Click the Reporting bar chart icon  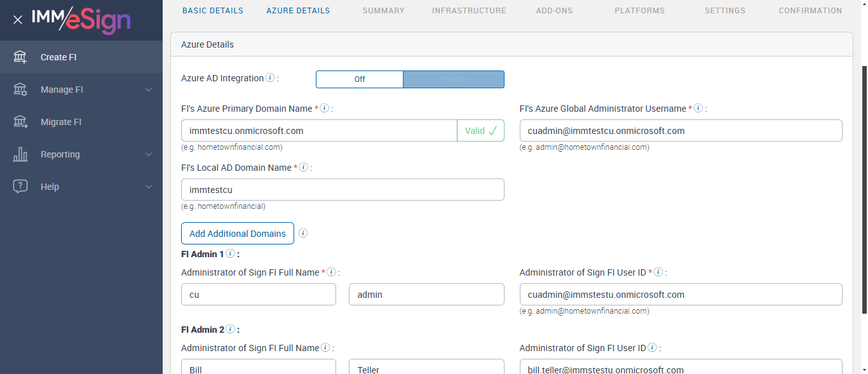pyautogui.click(x=20, y=154)
